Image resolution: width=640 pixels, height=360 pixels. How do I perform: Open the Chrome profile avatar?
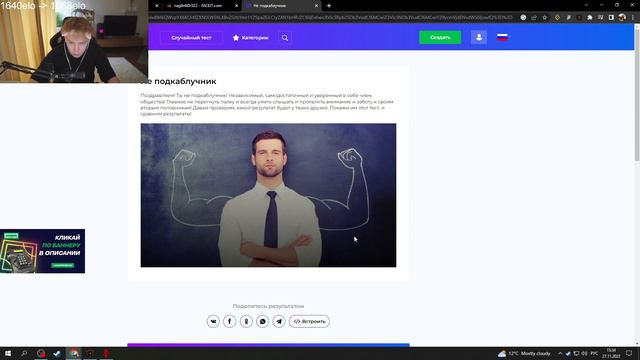(x=622, y=18)
